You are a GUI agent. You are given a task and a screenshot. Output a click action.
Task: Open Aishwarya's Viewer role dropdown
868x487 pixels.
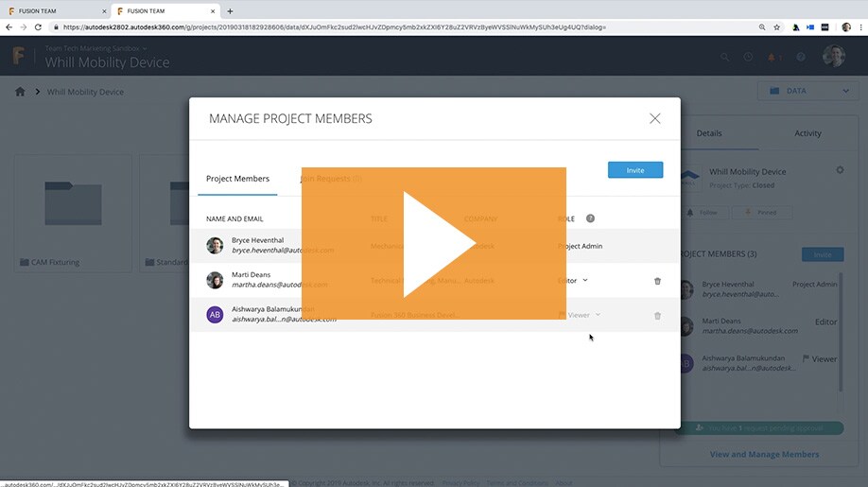(x=582, y=315)
